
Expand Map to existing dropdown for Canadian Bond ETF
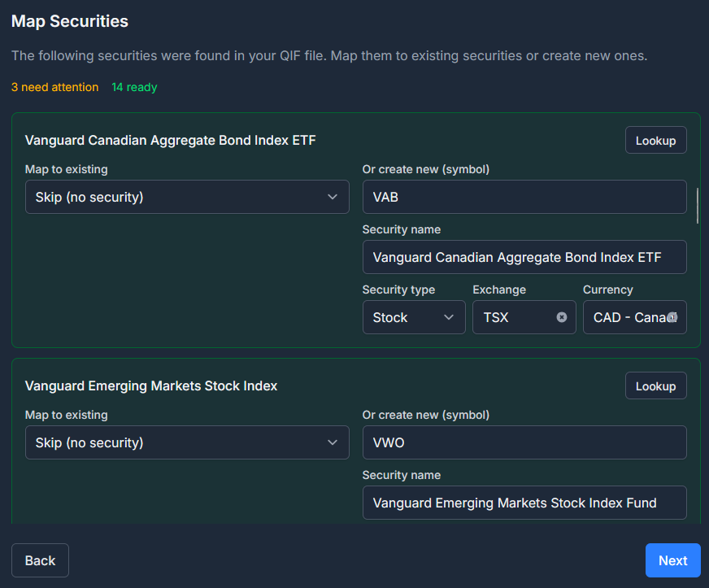(187, 197)
